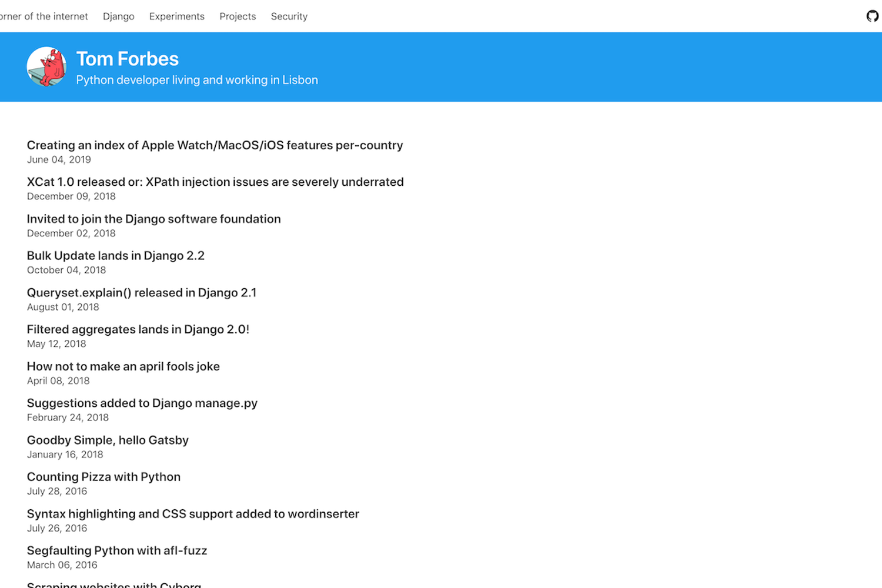Go to the Experiments section

point(177,16)
